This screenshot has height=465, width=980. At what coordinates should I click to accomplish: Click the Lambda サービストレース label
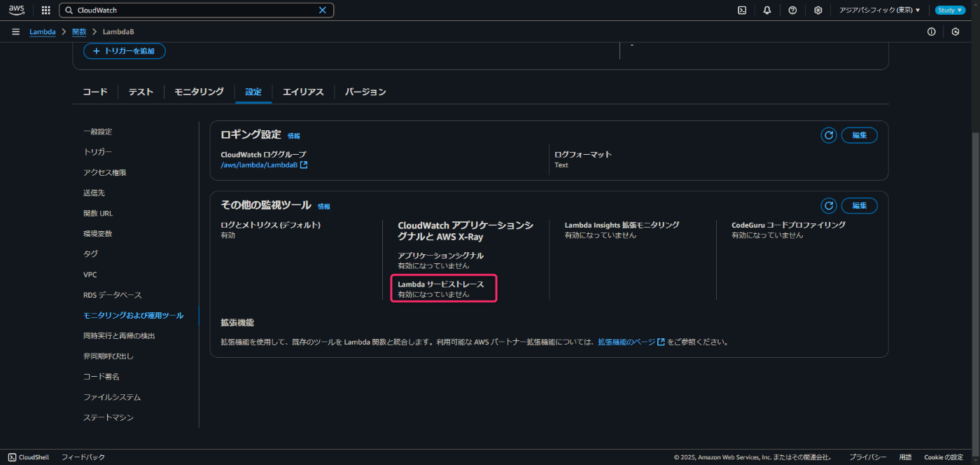click(x=441, y=284)
